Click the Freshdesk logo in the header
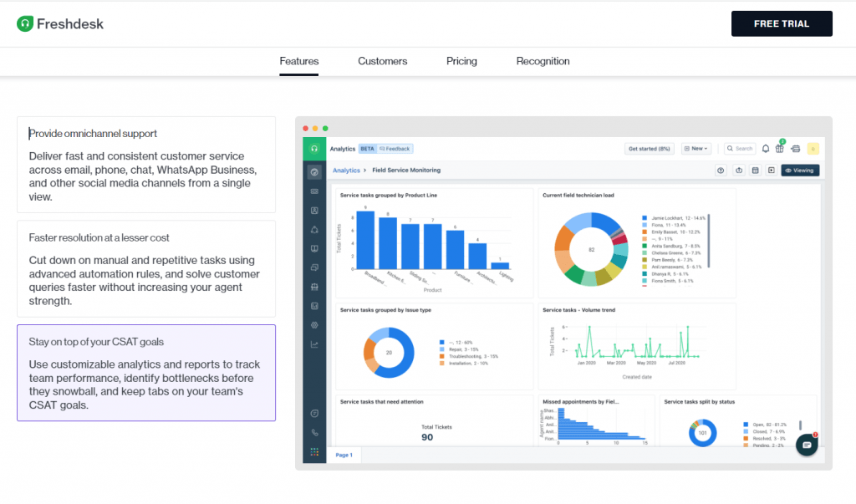Viewport: 856px width, 504px height. pos(60,24)
